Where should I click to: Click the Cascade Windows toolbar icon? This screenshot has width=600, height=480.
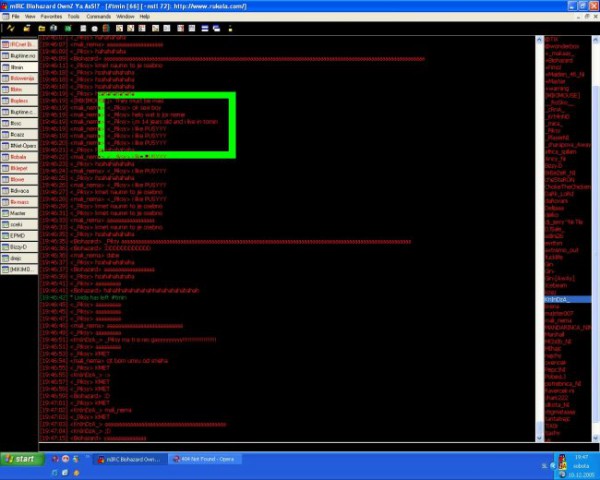pyautogui.click(x=217, y=28)
